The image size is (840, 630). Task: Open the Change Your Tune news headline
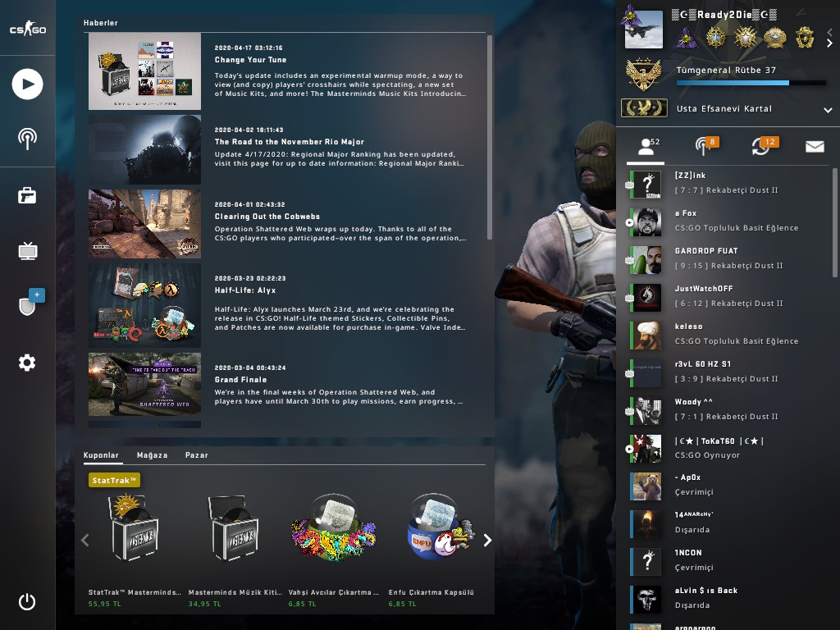click(250, 59)
